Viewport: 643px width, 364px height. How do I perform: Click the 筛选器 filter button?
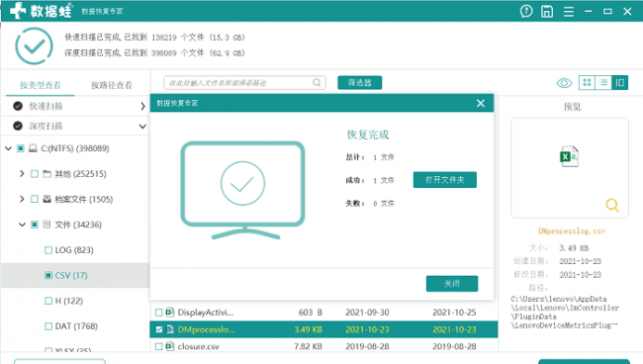coord(360,83)
